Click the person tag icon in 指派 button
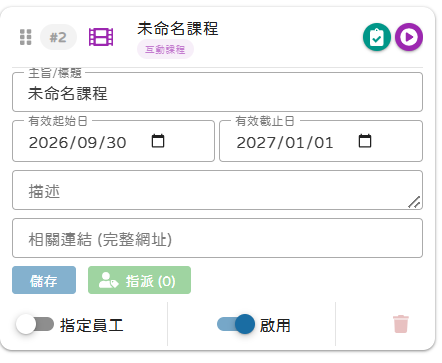The width and height of the screenshot is (442, 363). pos(108,280)
